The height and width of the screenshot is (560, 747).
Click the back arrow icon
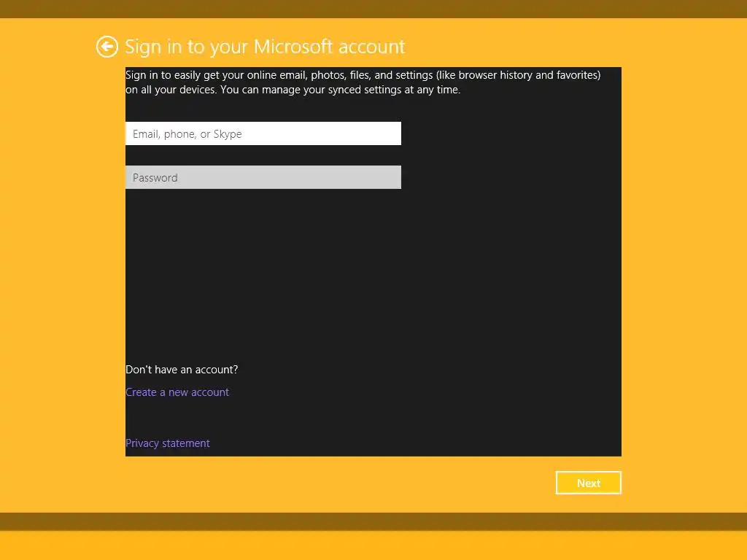tap(107, 47)
